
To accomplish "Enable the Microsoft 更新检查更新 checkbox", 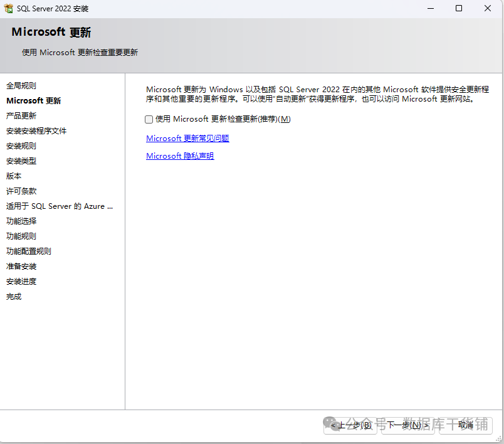I will click(x=149, y=120).
